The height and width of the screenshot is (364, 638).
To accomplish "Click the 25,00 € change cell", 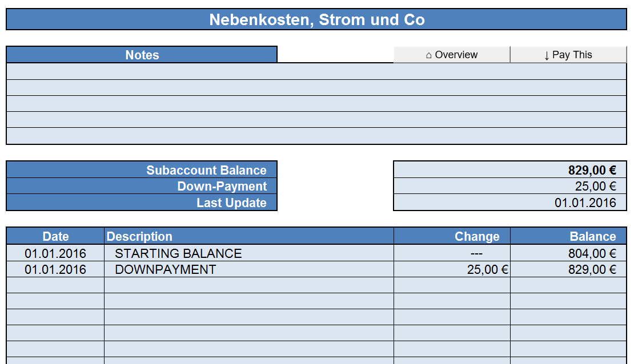I will (452, 269).
